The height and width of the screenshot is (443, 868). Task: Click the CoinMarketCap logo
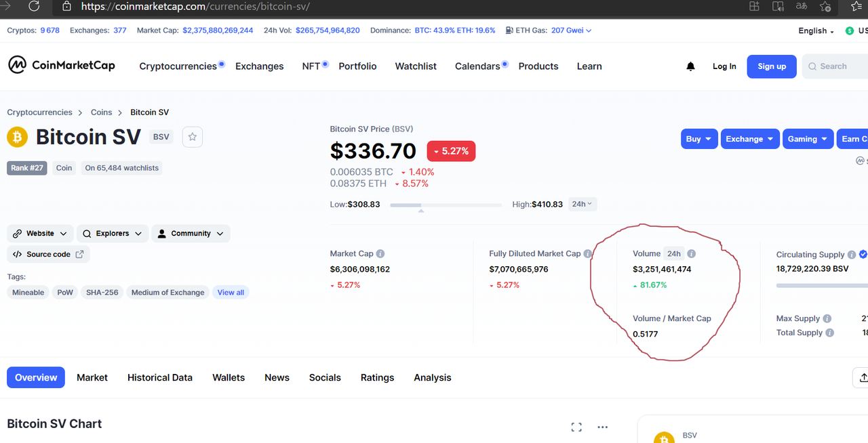62,65
